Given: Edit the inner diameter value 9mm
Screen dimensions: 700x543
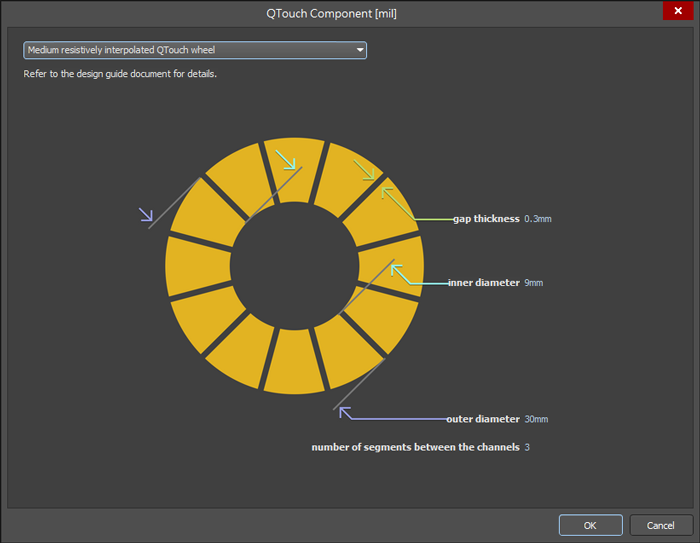Looking at the screenshot, I should (x=533, y=283).
